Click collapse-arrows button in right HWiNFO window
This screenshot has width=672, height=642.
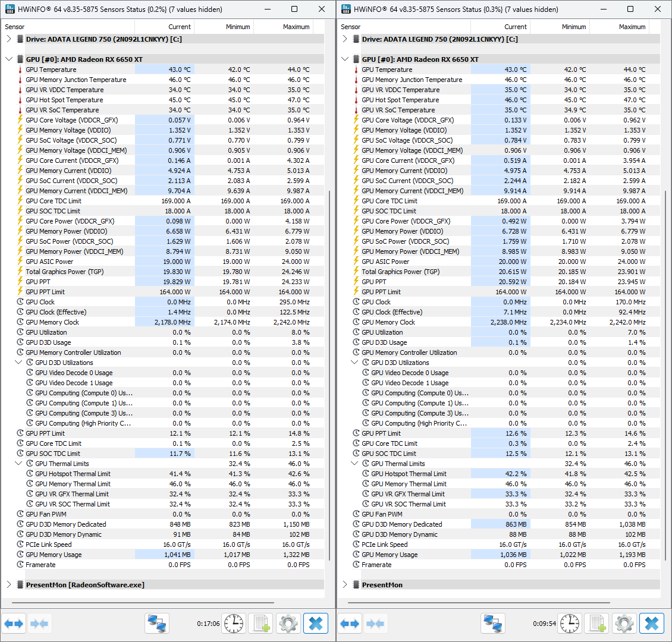[375, 624]
